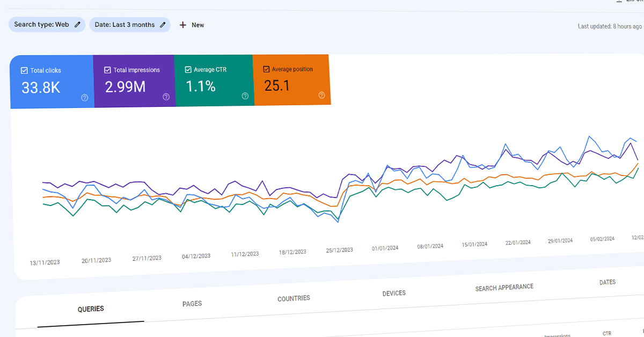Switch to the Countries tab
Image resolution: width=644 pixels, height=337 pixels.
294,298
